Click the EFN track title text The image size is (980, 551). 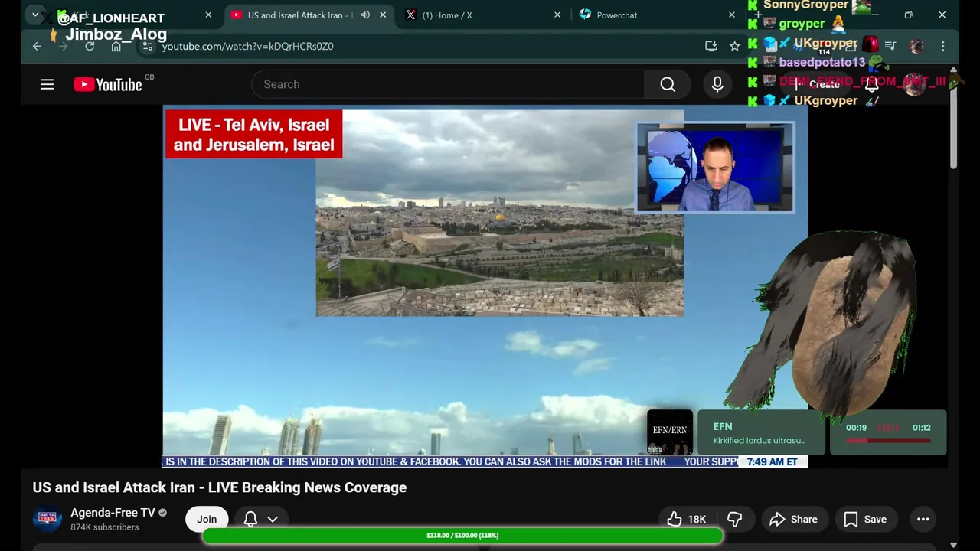[x=723, y=426]
